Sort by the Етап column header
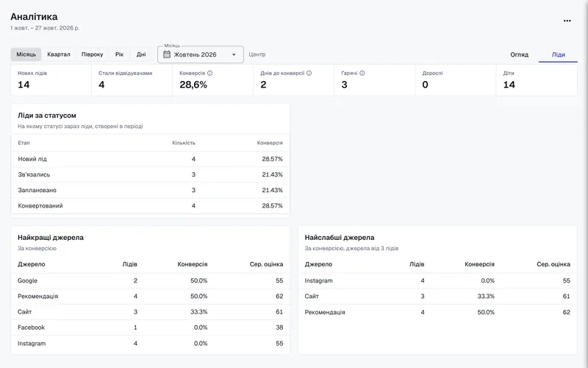Image resolution: width=588 pixels, height=368 pixels. coord(24,143)
